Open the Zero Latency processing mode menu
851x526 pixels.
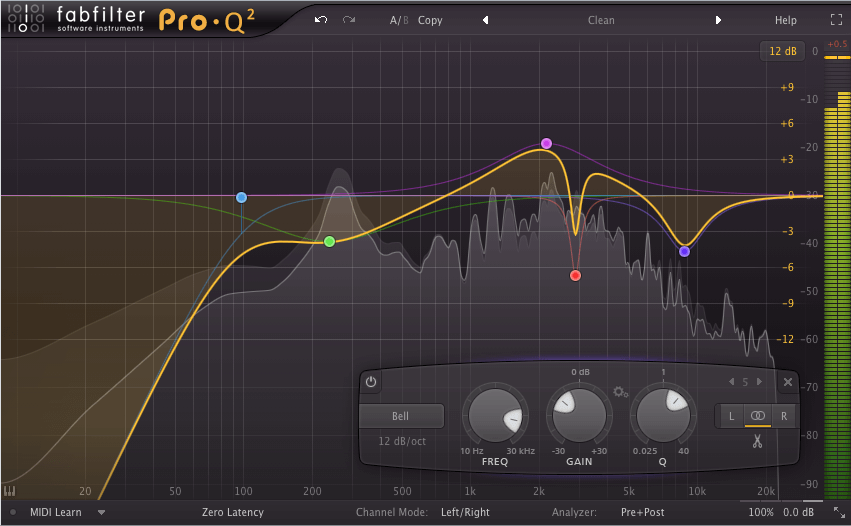click(233, 512)
